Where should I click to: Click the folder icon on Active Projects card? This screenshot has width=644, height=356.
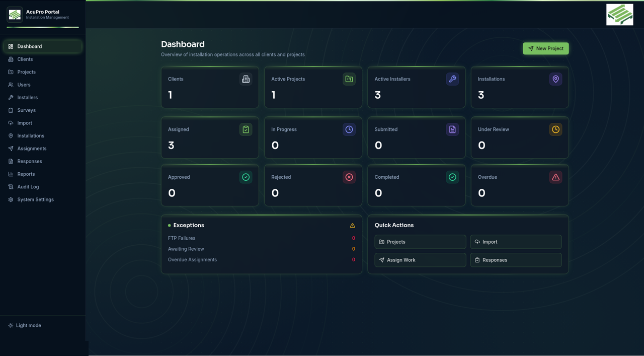tap(349, 79)
